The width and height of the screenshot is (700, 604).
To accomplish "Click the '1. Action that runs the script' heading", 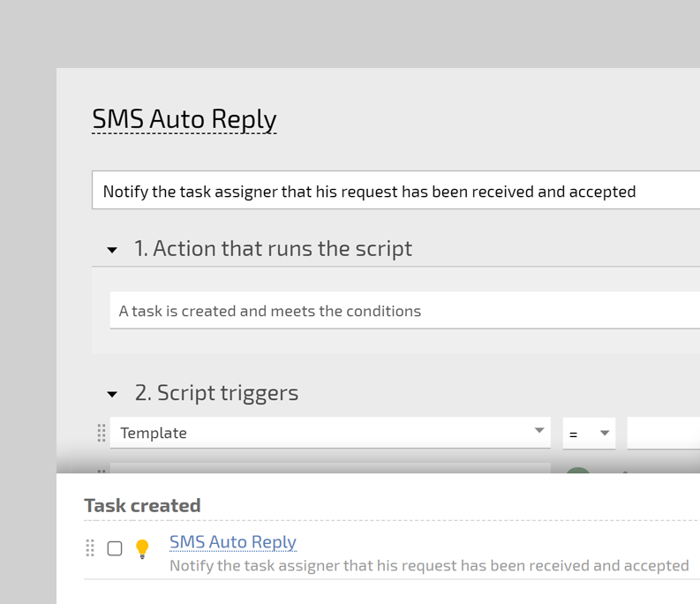I will [x=273, y=249].
